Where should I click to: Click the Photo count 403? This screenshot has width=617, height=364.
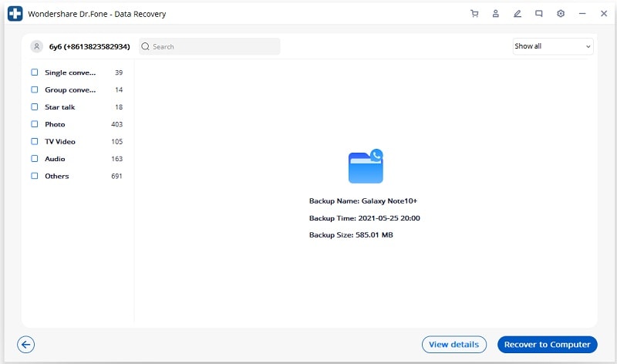tap(117, 124)
